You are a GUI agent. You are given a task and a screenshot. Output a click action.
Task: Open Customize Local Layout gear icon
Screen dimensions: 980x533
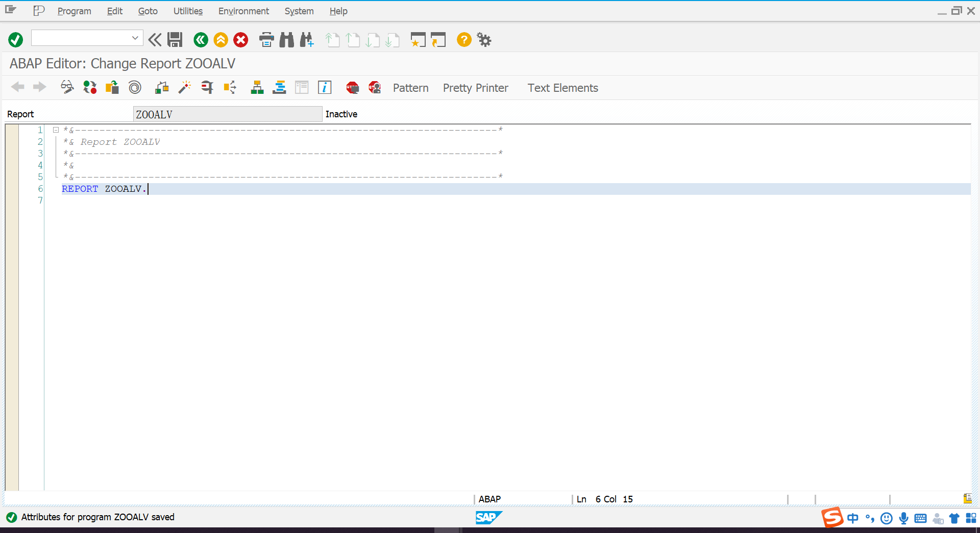483,40
